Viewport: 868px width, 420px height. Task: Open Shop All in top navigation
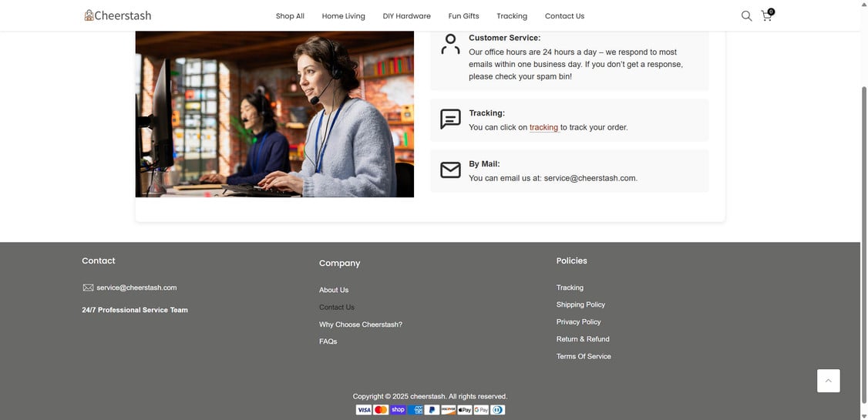(x=290, y=16)
